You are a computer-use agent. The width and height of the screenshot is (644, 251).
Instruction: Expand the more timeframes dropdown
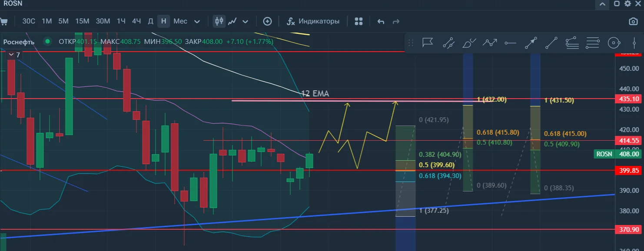click(197, 21)
